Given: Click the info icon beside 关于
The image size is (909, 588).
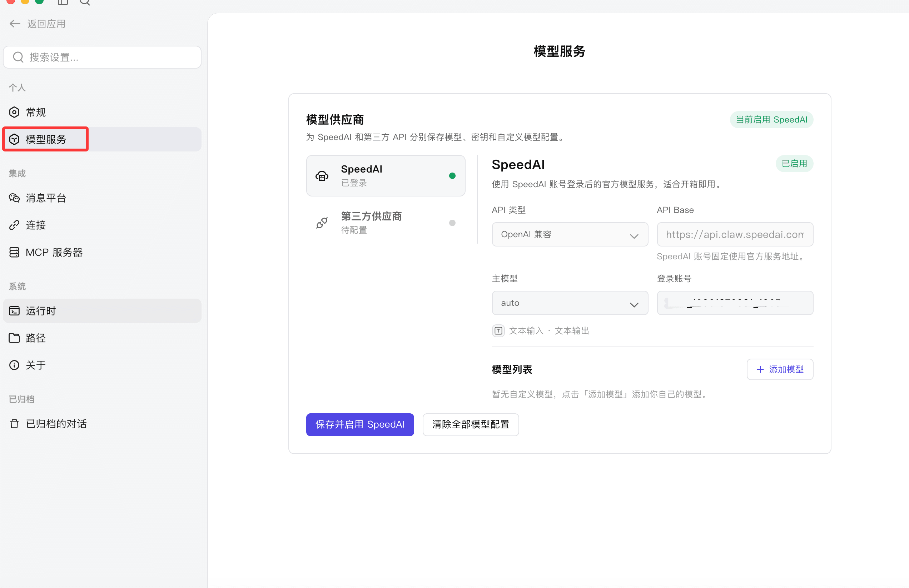Looking at the screenshot, I should pos(14,365).
